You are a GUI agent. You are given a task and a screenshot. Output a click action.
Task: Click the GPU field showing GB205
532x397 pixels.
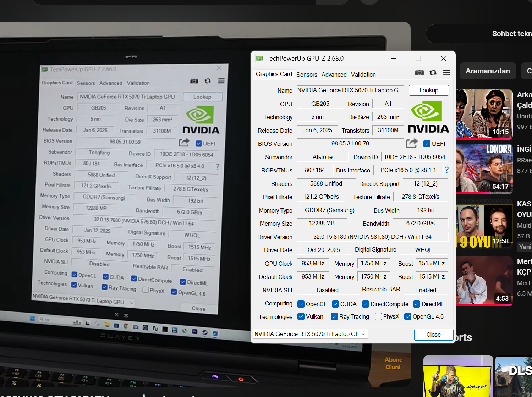[320, 104]
